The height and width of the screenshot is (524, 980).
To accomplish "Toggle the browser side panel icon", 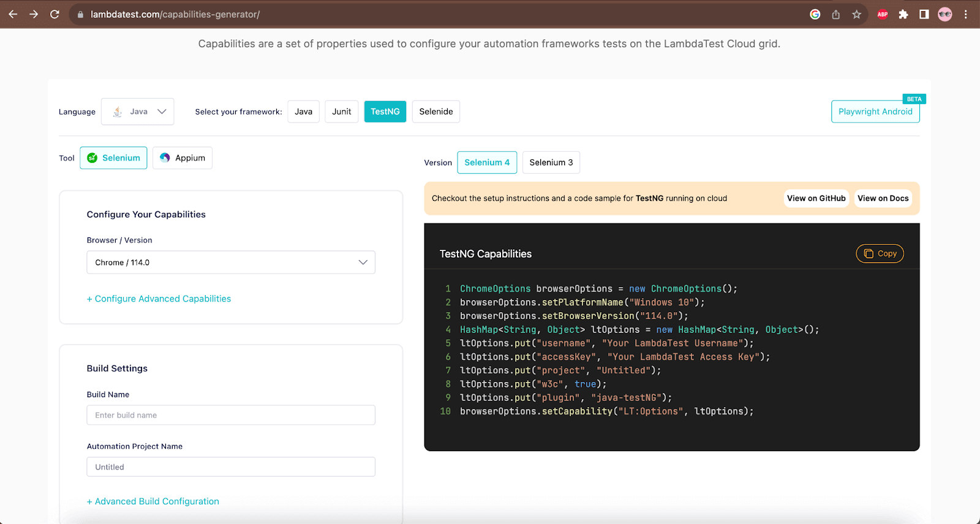I will coord(924,14).
